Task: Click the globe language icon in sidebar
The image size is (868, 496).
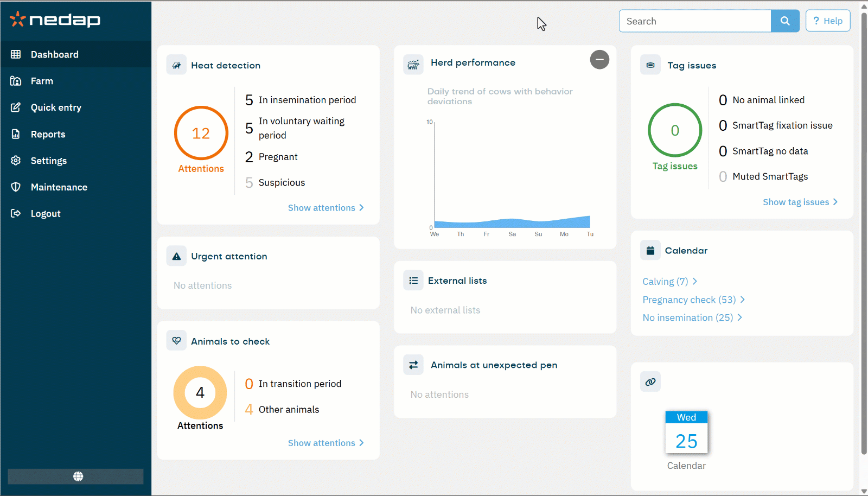Action: (78, 476)
